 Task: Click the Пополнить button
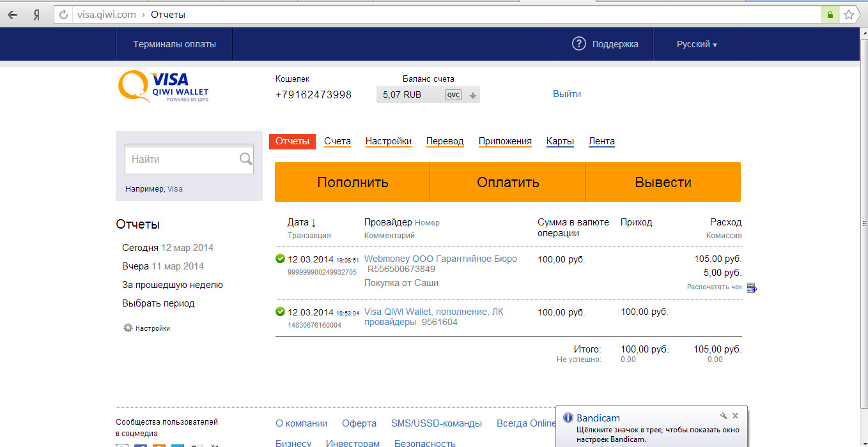click(x=352, y=182)
